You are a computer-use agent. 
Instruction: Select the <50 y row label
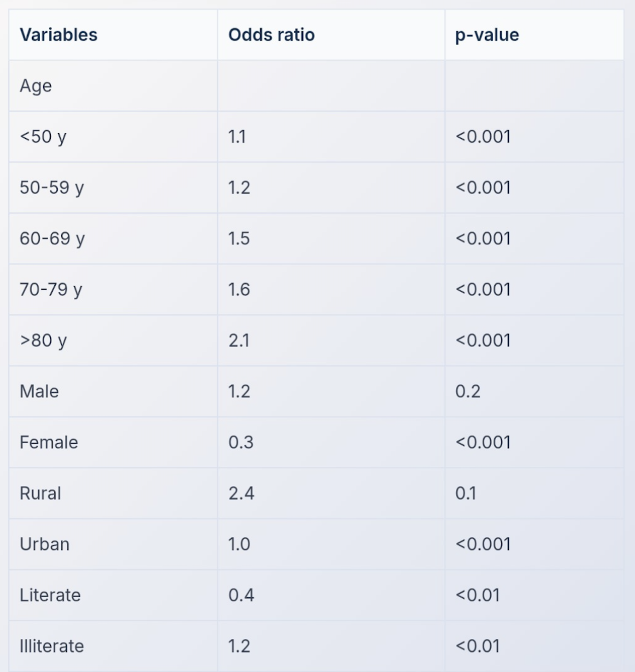click(43, 137)
